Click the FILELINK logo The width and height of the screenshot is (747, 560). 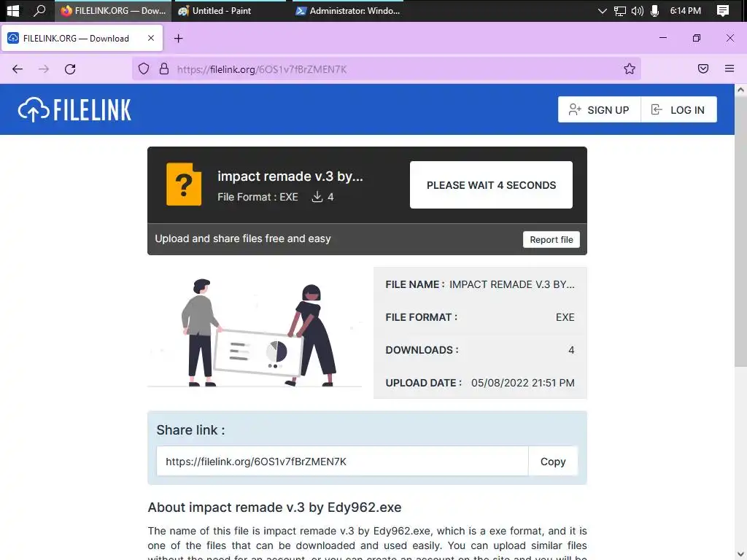[74, 110]
